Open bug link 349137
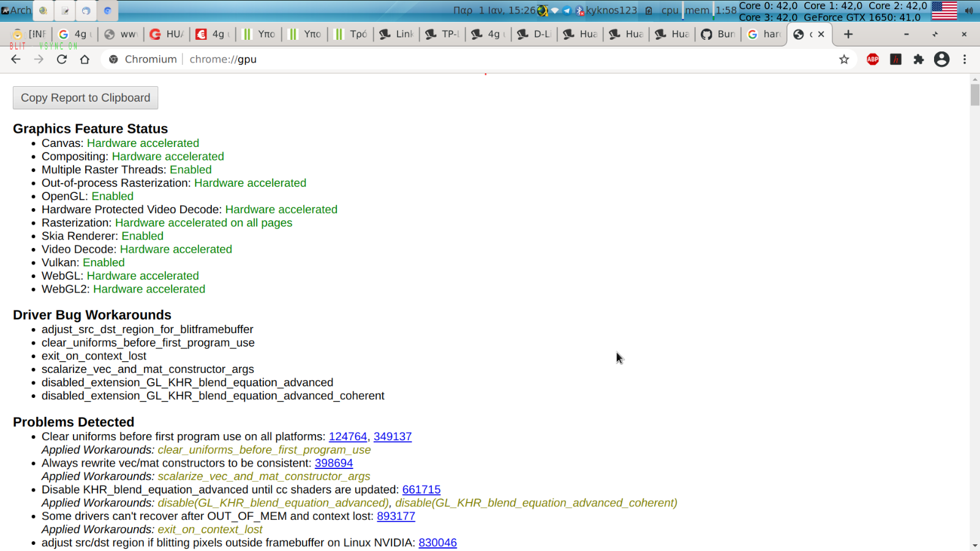 (x=393, y=437)
